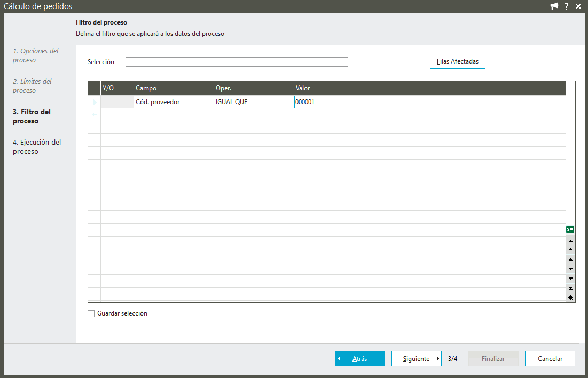588x378 pixels.
Task: Add new row with asterisk button
Action: tap(570, 298)
